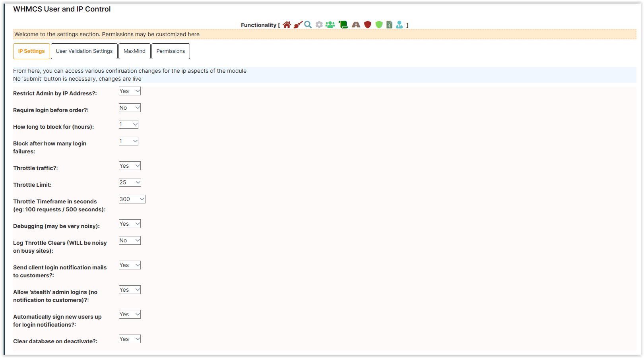The height and width of the screenshot is (358, 644).
Task: Click the dark red shield icon
Action: [368, 25]
